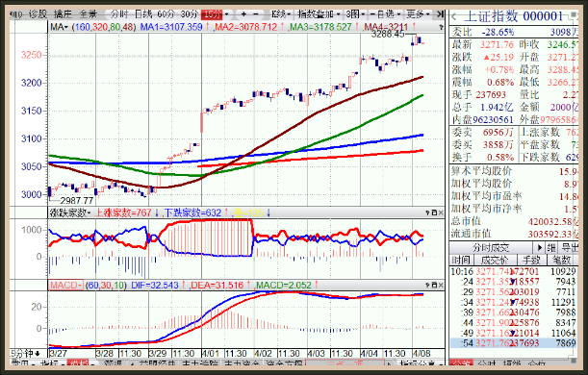Close the MACD indicator panel
Image resolution: width=588 pixels, height=375 pixels.
click(x=441, y=285)
